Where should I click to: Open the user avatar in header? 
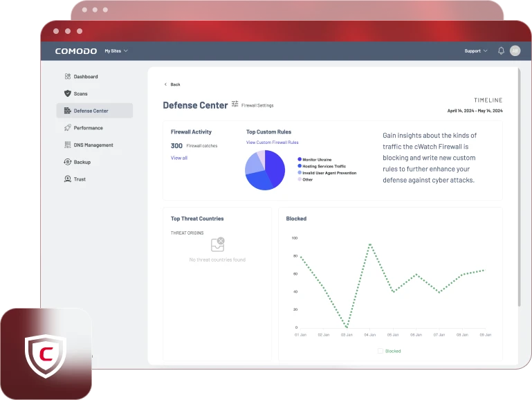[x=515, y=51]
